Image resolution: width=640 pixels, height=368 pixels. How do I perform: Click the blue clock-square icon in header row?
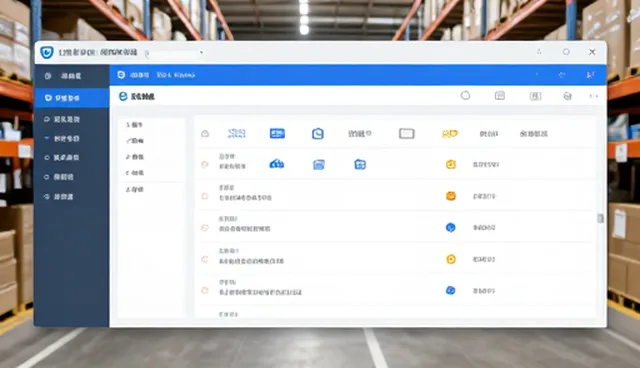(318, 133)
